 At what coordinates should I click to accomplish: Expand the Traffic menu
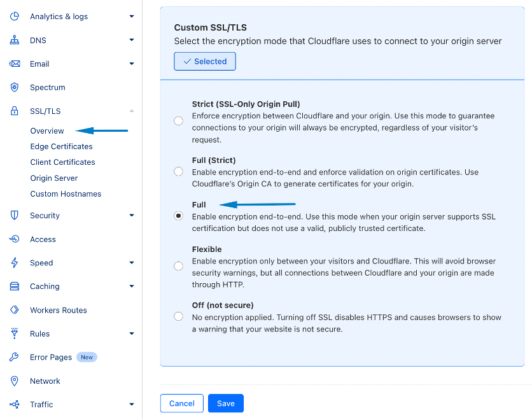[x=132, y=404]
